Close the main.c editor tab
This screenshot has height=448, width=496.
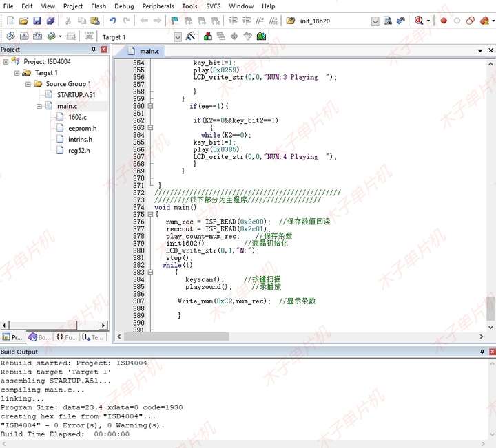490,50
